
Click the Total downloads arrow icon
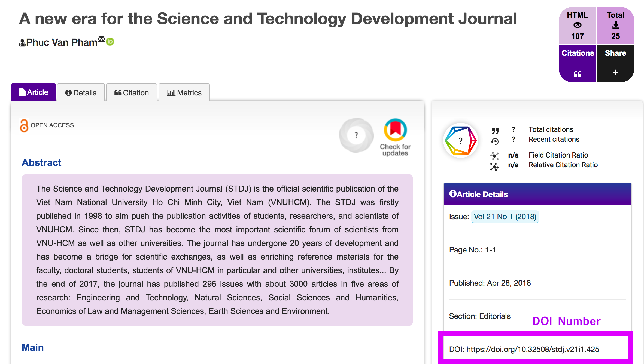616,25
